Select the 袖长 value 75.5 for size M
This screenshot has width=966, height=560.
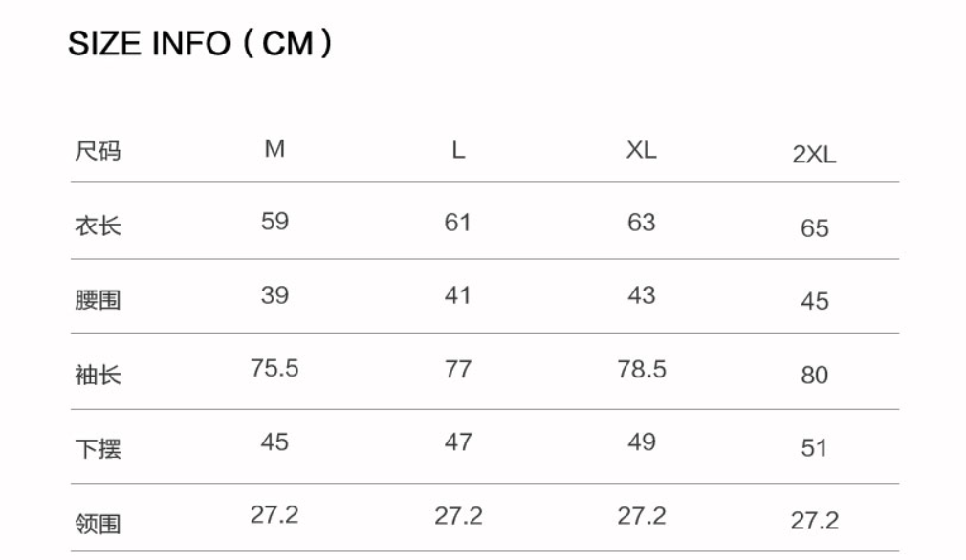click(274, 369)
